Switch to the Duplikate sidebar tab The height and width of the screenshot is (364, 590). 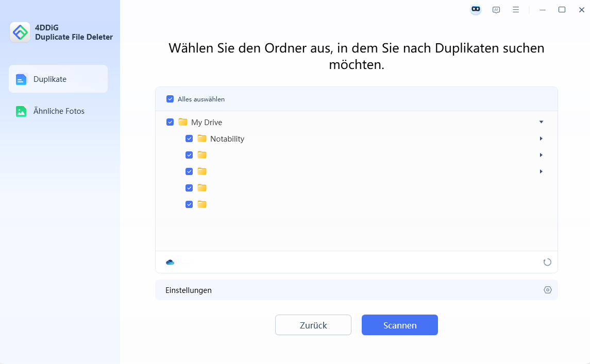(58, 79)
